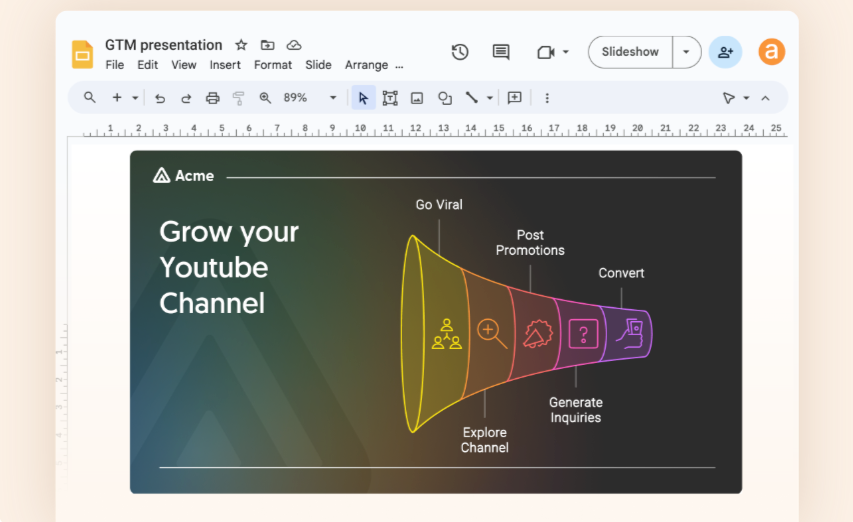Click the add comment toolbar icon

point(514,98)
